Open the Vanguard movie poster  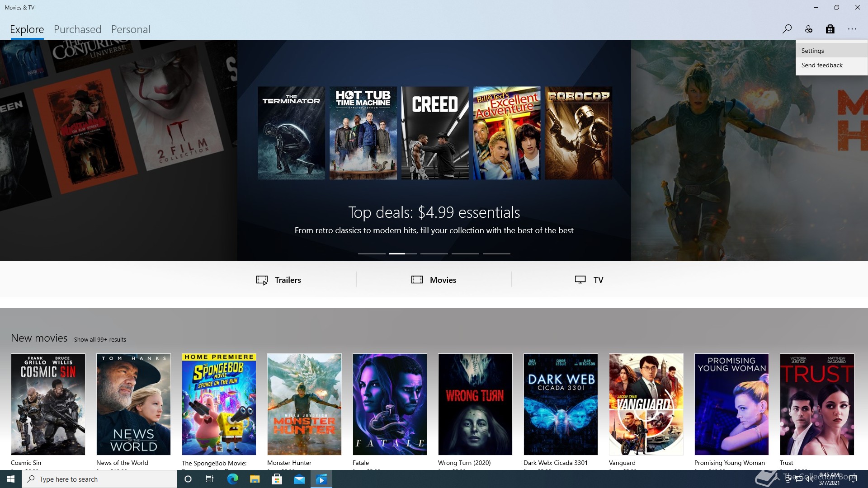pyautogui.click(x=646, y=404)
